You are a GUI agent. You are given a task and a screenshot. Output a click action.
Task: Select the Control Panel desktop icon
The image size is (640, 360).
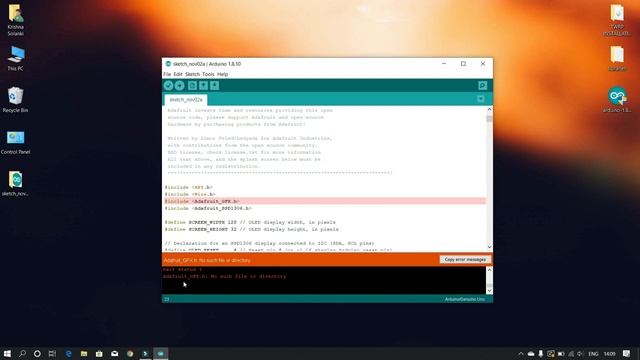point(16,142)
